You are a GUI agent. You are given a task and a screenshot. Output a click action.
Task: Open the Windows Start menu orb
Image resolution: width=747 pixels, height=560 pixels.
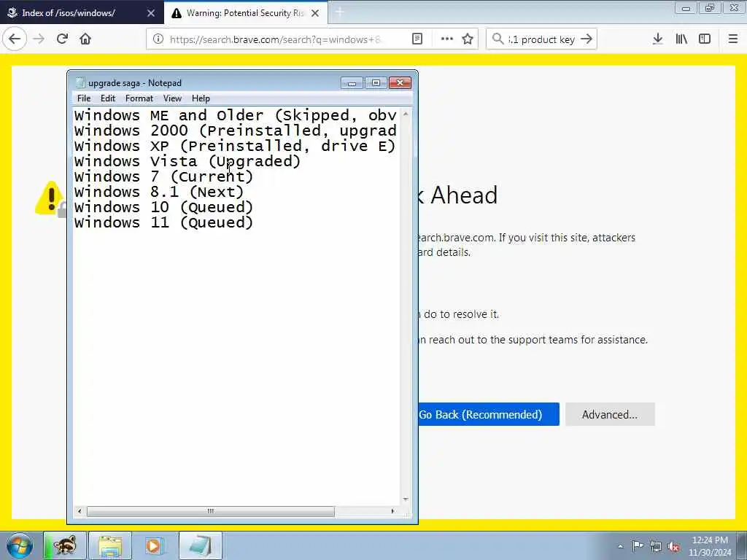click(20, 545)
